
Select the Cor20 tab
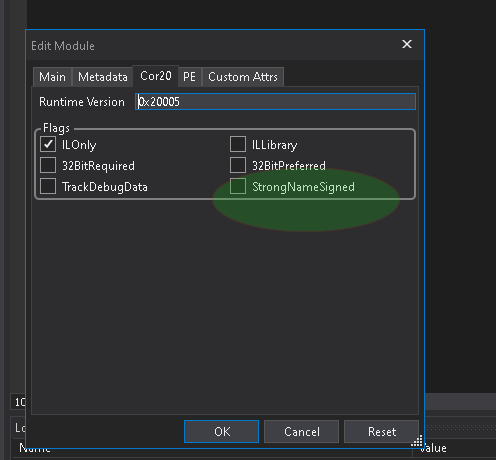pos(156,76)
